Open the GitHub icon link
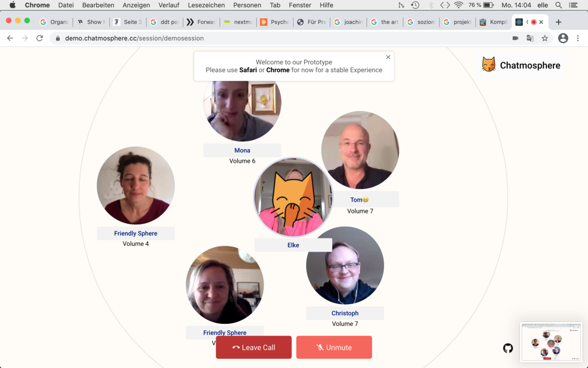 pyautogui.click(x=508, y=348)
